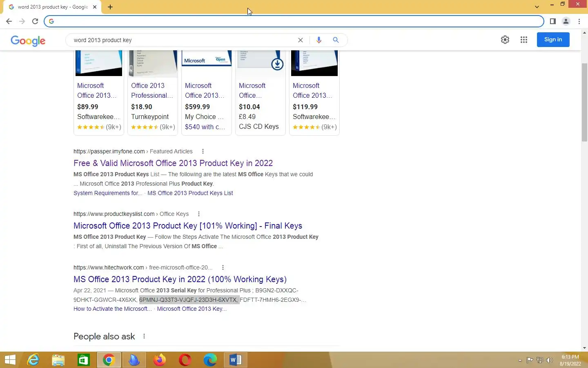This screenshot has width=588, height=368.
Task: Open the Chrome profile avatar icon
Action: click(566, 21)
